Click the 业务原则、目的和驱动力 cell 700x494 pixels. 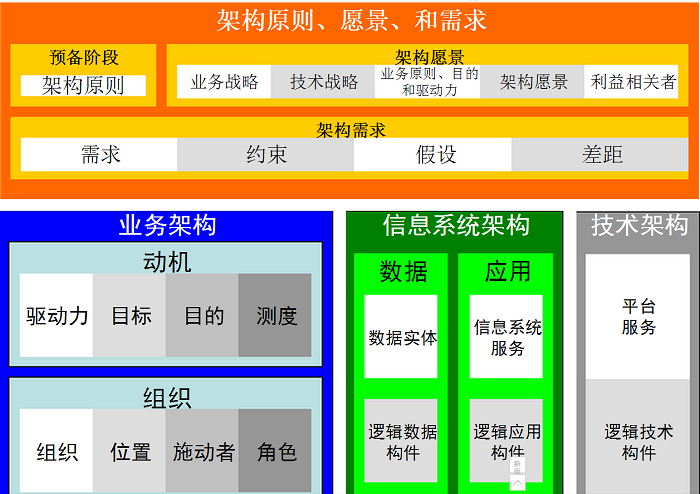point(428,82)
